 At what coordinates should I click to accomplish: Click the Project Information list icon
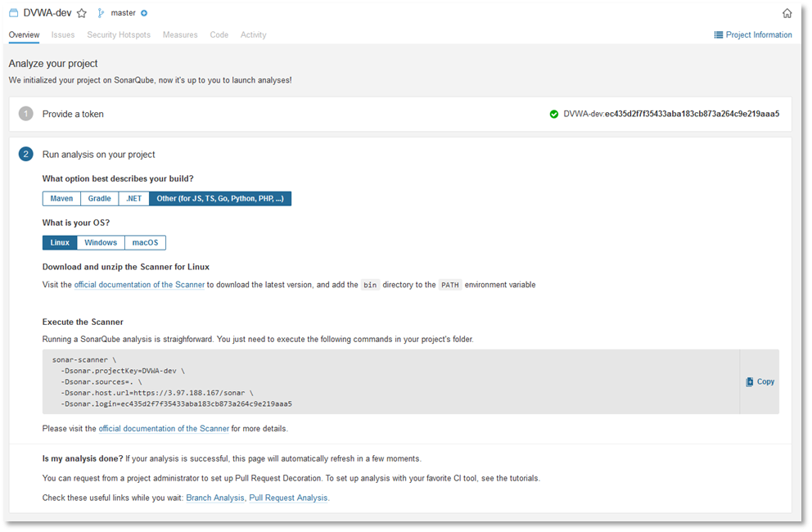[719, 35]
